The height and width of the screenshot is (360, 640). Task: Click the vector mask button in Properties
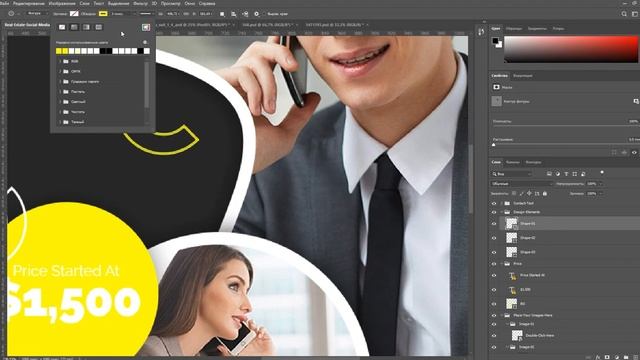[x=636, y=101]
